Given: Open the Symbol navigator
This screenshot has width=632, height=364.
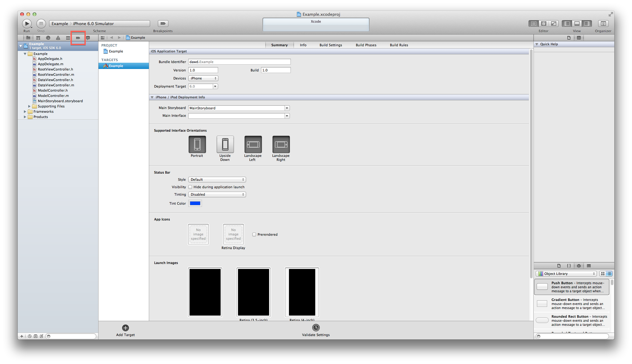Looking at the screenshot, I should [38, 38].
